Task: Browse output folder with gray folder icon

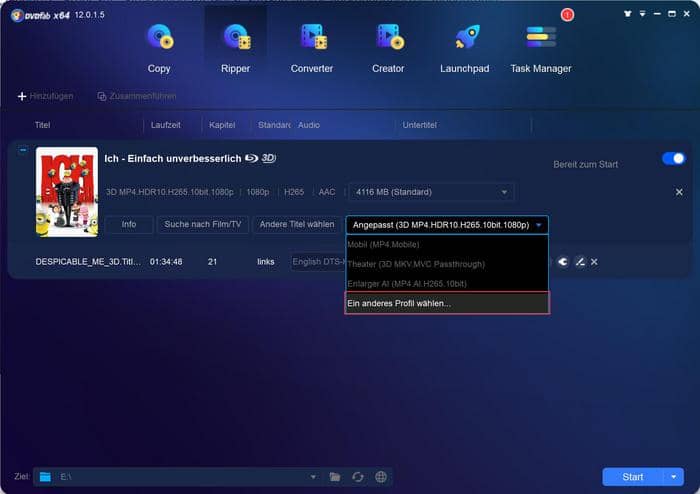Action: point(335,477)
